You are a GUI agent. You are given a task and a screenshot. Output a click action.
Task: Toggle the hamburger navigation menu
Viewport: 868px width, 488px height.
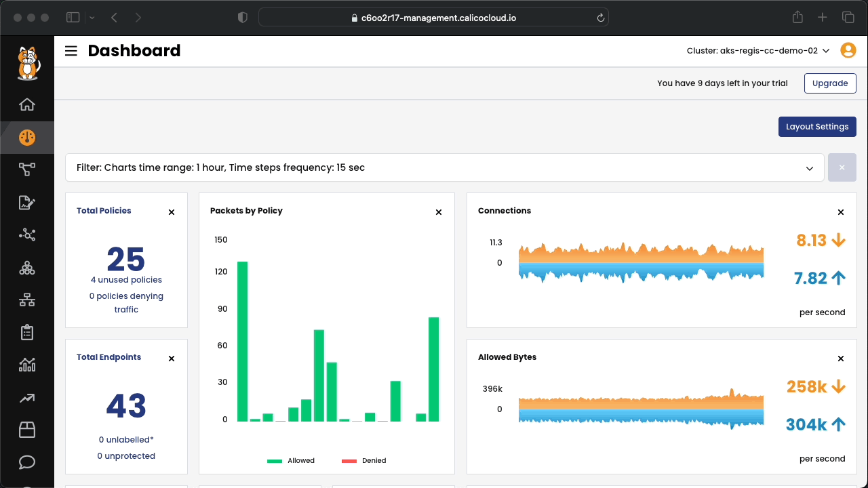71,51
